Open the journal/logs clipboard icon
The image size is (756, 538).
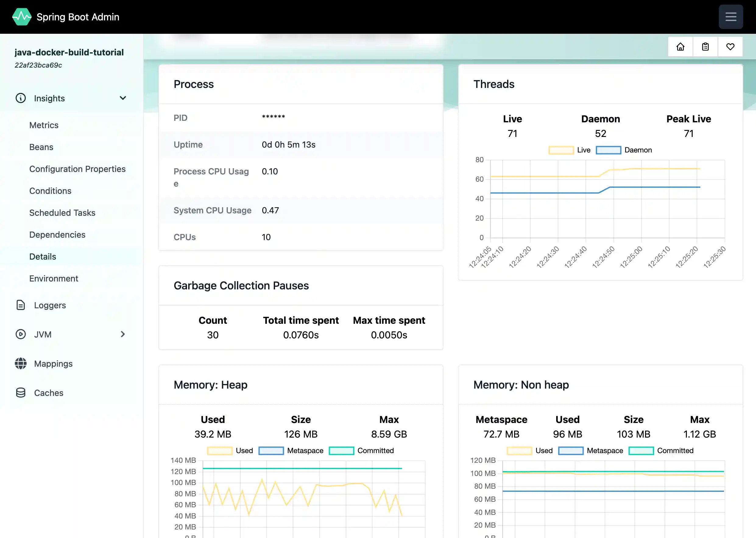(x=705, y=46)
